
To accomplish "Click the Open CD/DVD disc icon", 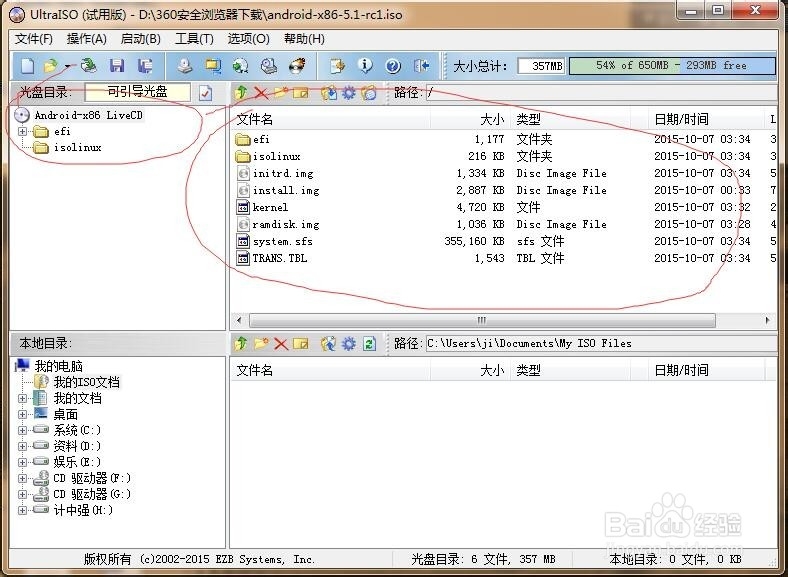I will [88, 65].
